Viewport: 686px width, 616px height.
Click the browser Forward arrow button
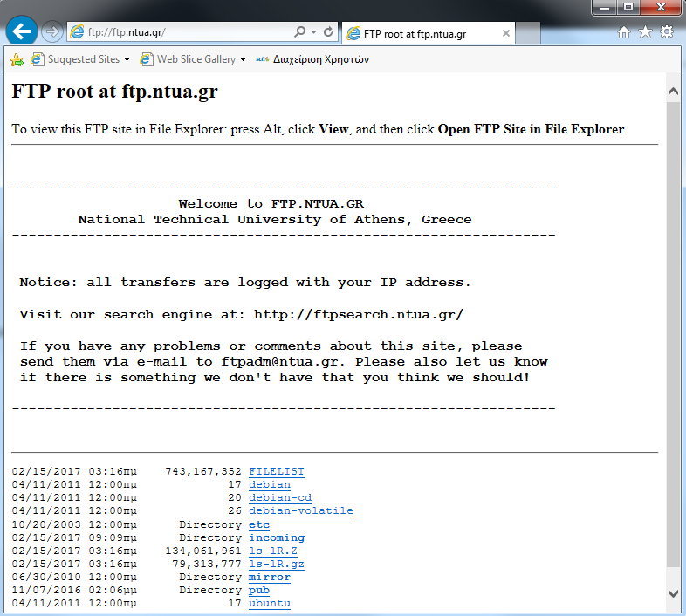coord(52,31)
